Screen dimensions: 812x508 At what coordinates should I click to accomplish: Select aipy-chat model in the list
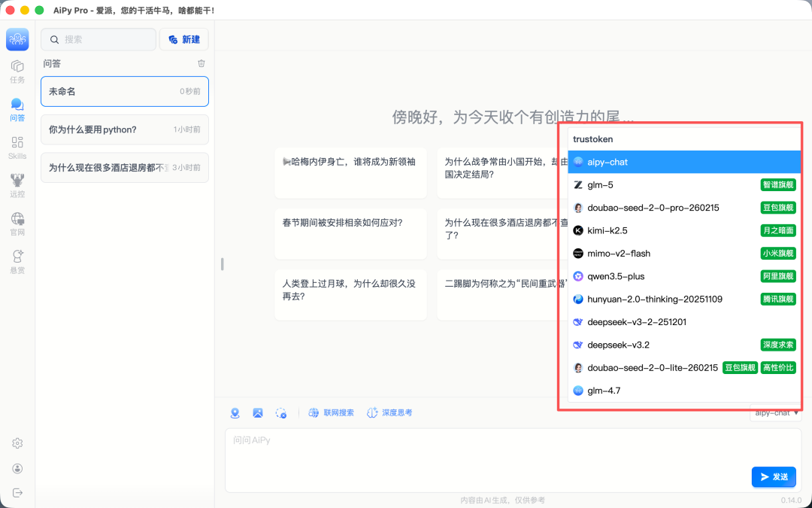(684, 162)
